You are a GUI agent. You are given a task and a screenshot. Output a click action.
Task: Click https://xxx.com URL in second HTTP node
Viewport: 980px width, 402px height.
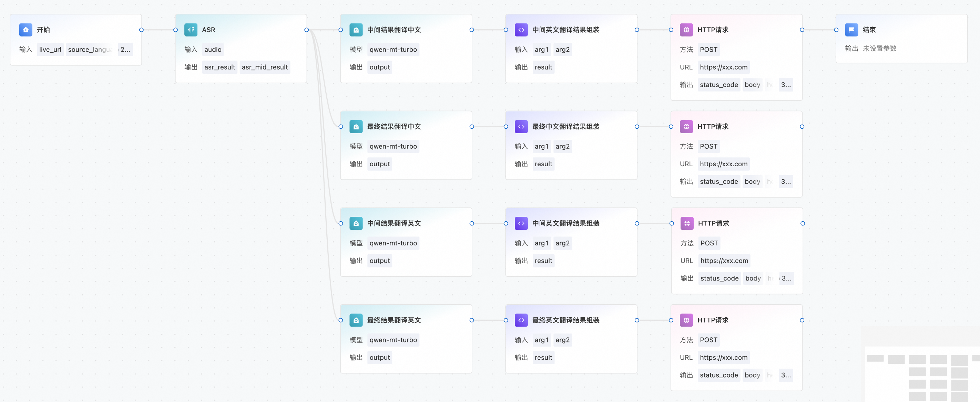coord(723,164)
